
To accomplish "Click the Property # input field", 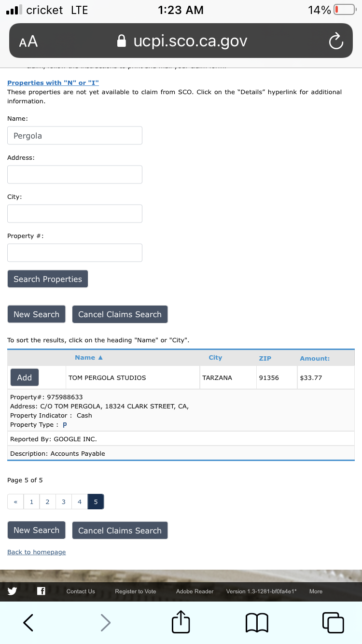I will [x=75, y=252].
